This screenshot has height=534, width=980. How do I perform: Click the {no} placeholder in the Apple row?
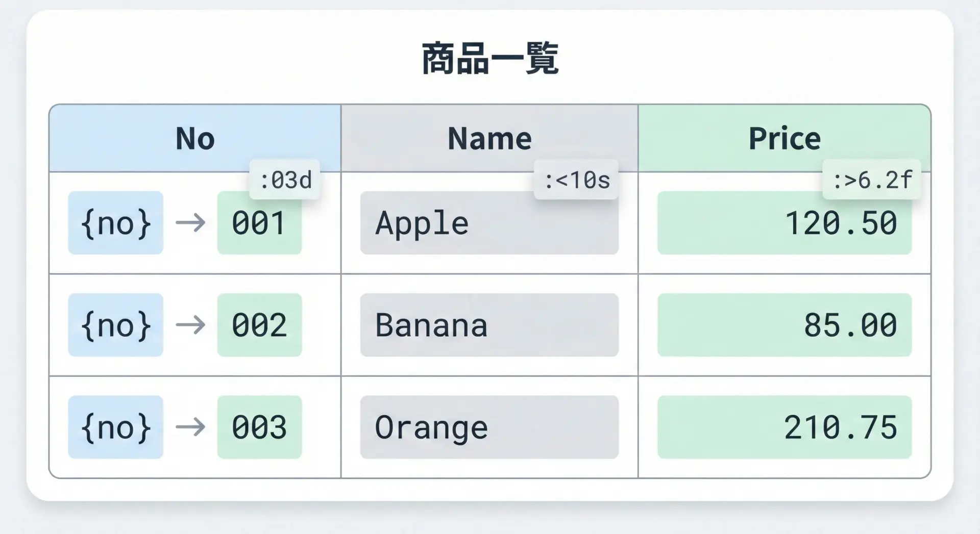(x=116, y=223)
